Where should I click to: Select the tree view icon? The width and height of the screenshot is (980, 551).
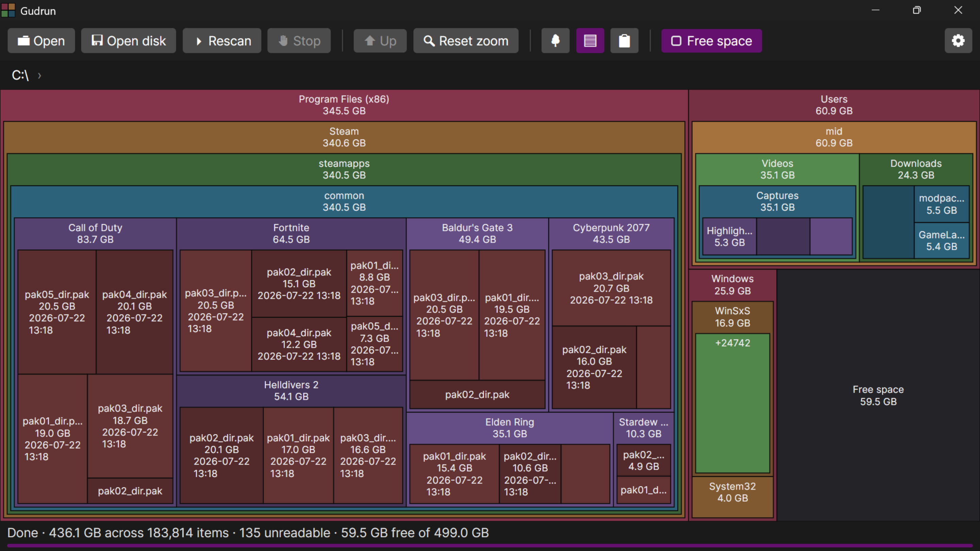(555, 41)
